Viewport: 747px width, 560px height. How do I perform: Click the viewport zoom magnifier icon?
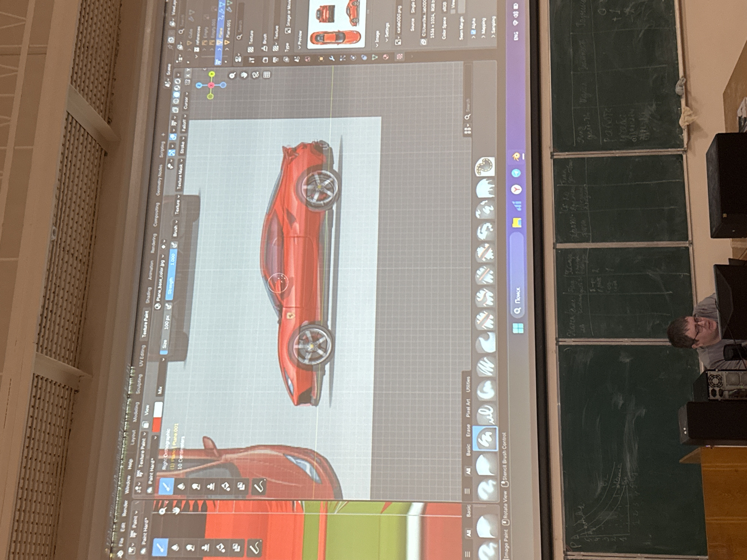232,76
